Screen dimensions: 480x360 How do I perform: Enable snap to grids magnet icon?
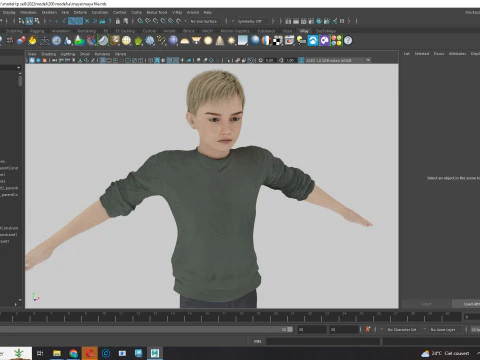[140, 21]
